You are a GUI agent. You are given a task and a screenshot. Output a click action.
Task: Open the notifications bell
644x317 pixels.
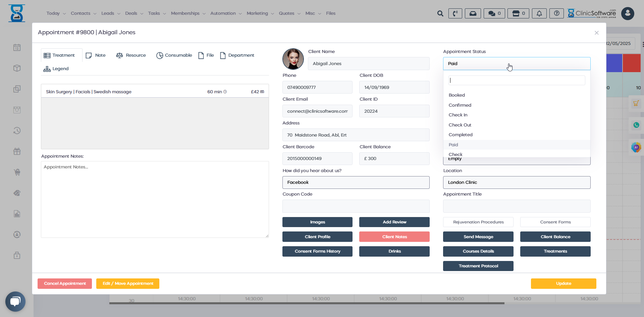tap(539, 13)
